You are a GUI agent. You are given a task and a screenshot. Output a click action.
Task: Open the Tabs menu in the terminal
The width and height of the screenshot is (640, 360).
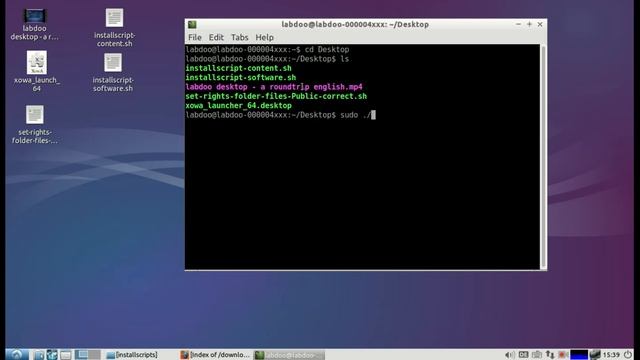(x=240, y=37)
